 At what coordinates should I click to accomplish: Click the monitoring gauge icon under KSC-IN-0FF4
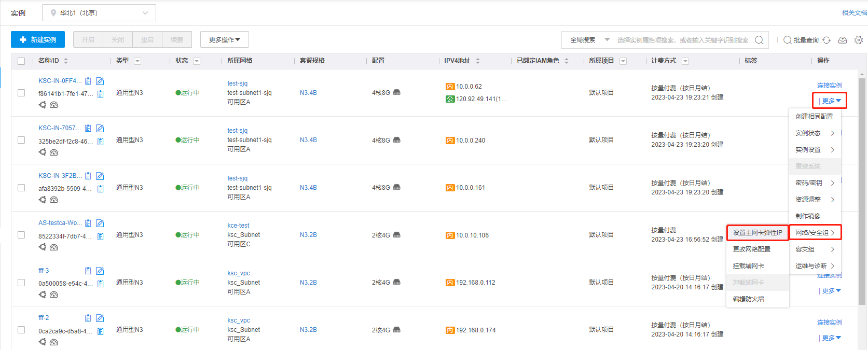click(54, 105)
